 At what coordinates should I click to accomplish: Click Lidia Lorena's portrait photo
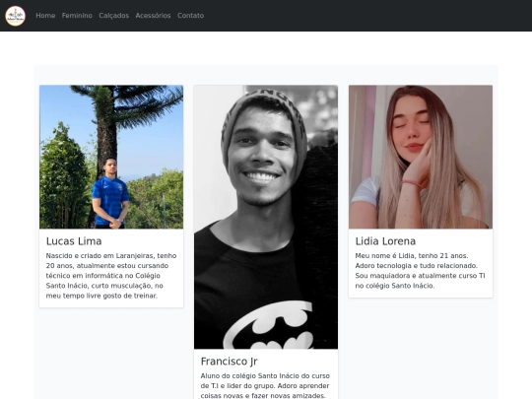[421, 157]
